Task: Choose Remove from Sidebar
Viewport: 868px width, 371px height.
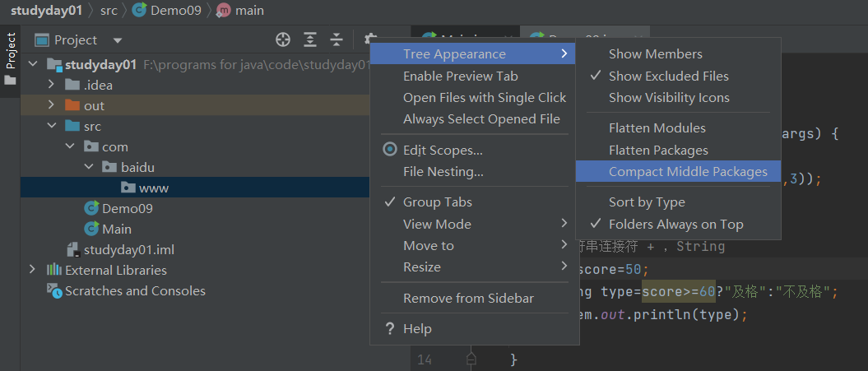Action: [x=468, y=298]
